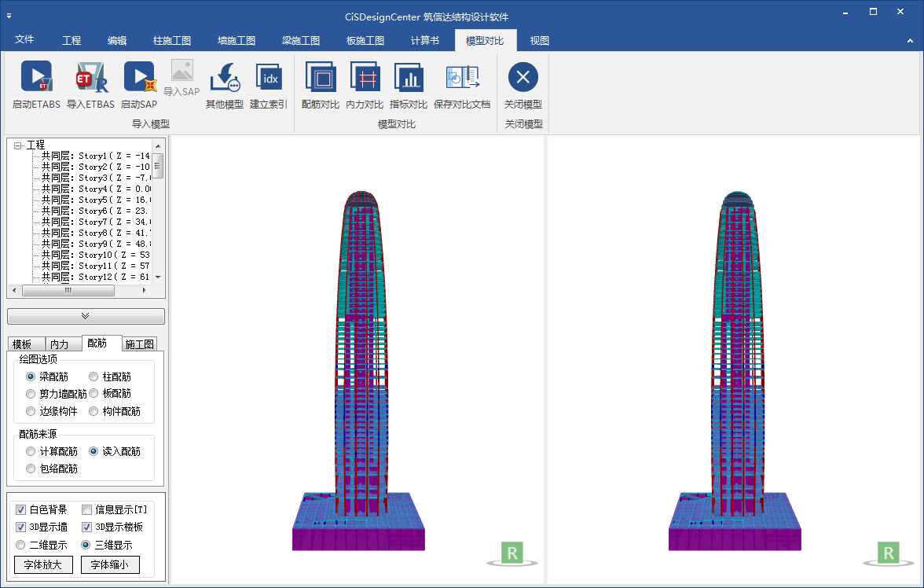Select tree row 共同层: Story10

pyautogui.click(x=96, y=255)
